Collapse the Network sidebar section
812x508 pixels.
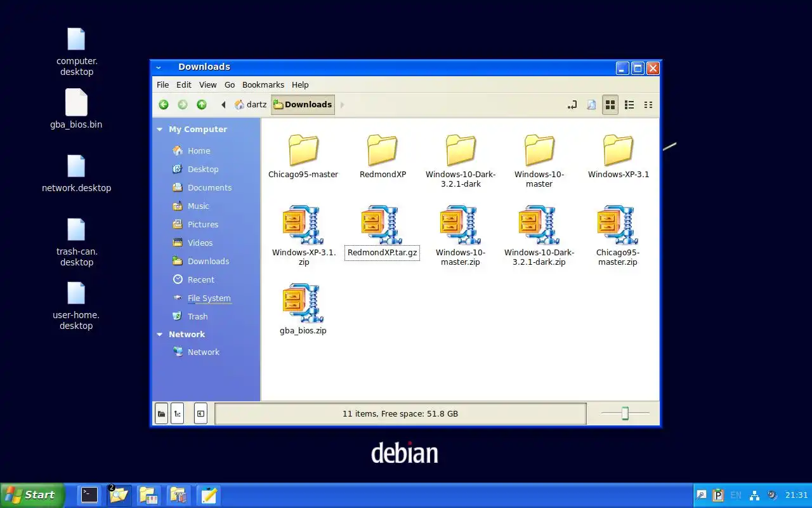160,335
